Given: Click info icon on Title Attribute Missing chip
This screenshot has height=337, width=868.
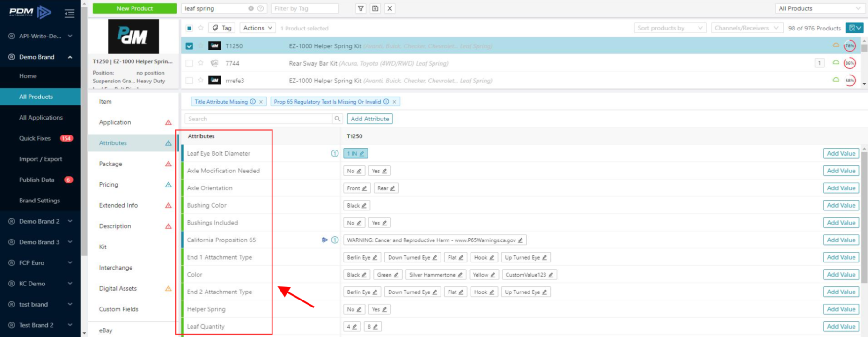Looking at the screenshot, I should [253, 102].
